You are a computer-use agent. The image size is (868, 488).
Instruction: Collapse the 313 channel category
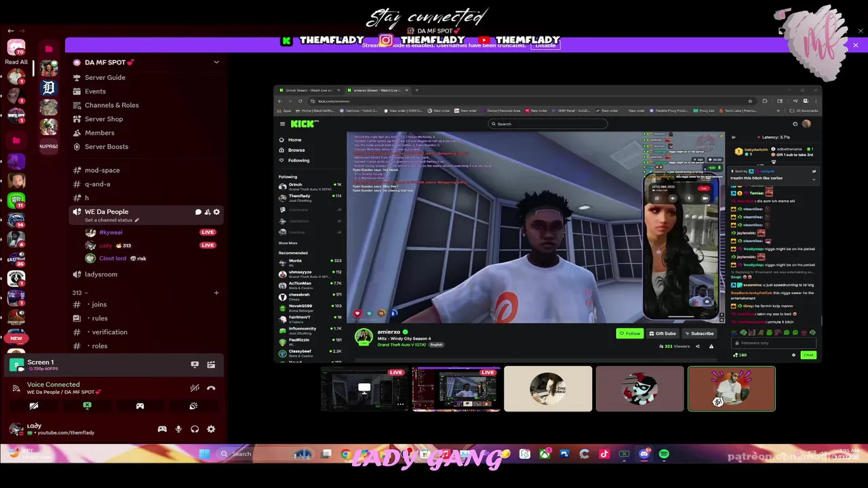80,293
